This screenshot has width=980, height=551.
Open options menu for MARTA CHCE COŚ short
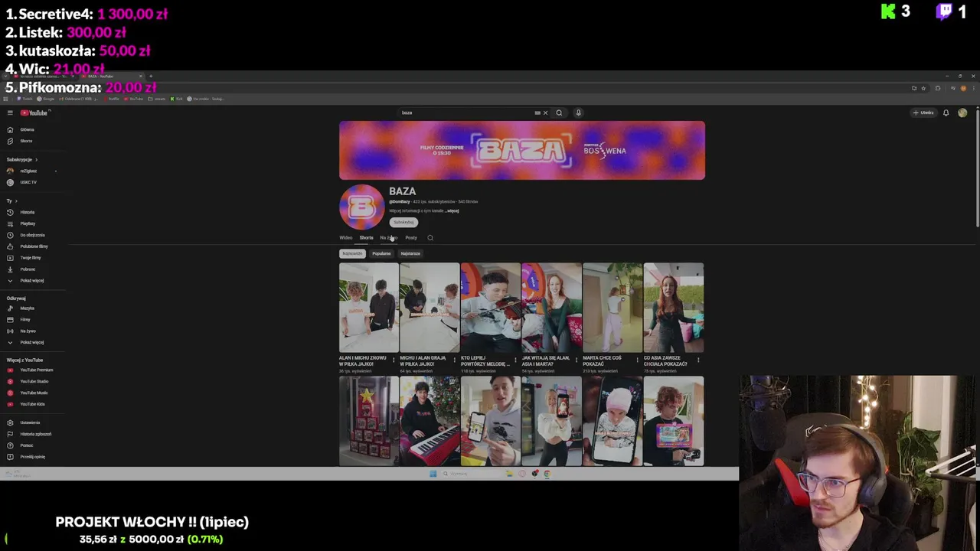pos(637,360)
